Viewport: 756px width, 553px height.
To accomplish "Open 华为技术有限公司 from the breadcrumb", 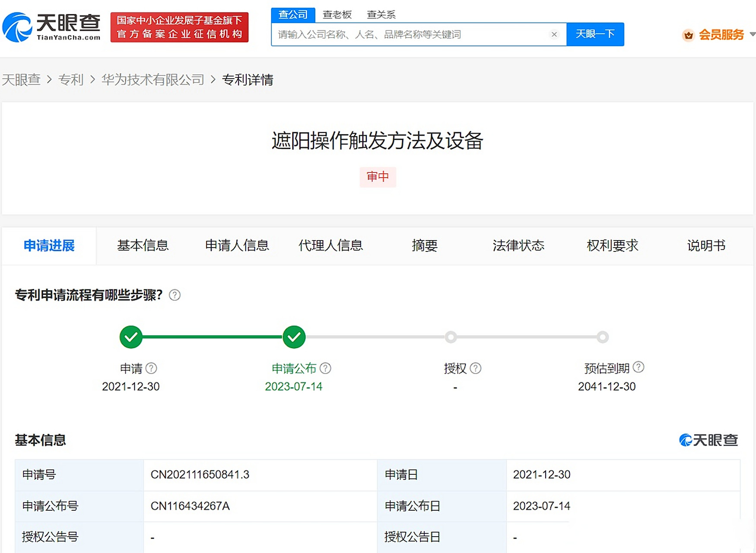I will 152,80.
